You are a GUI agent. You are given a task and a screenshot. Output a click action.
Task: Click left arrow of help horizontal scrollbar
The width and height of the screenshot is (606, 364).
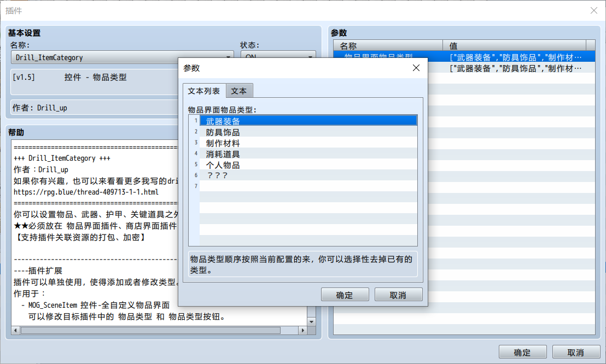coord(15,330)
